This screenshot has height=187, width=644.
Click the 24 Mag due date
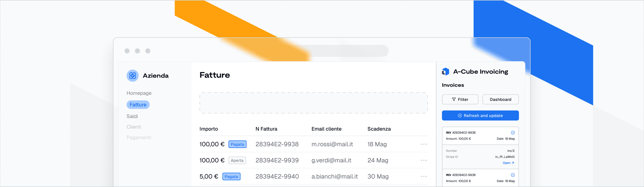pos(378,160)
